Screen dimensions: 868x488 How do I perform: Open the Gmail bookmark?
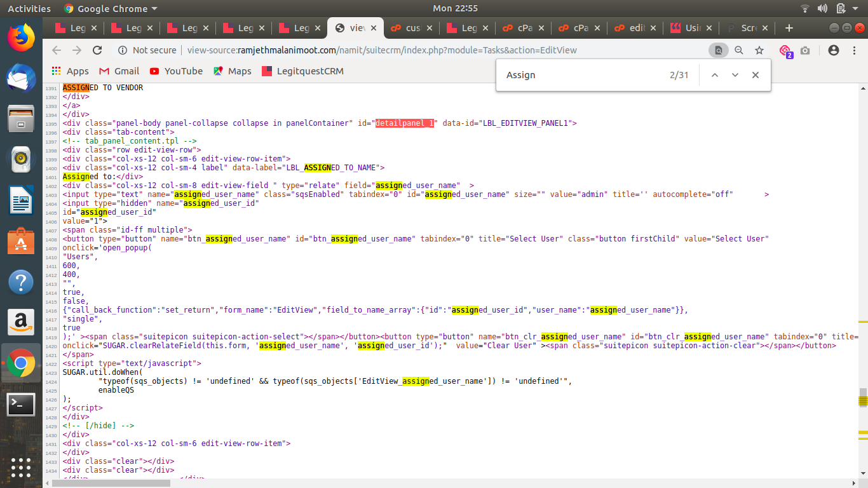click(119, 71)
